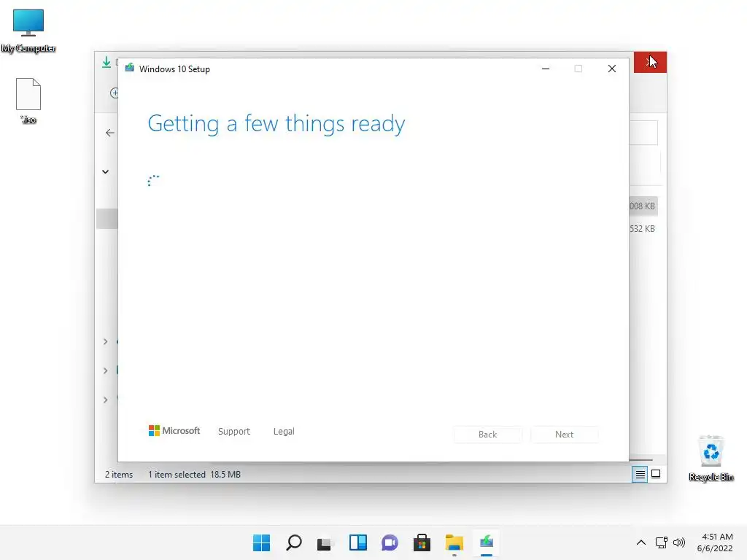Click the Next button in Setup
The image size is (747, 560).
tap(565, 435)
